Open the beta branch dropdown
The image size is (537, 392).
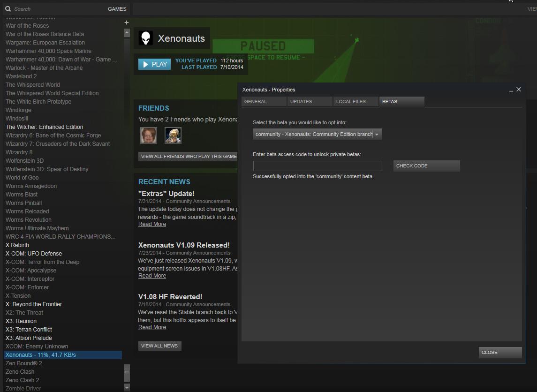(317, 134)
